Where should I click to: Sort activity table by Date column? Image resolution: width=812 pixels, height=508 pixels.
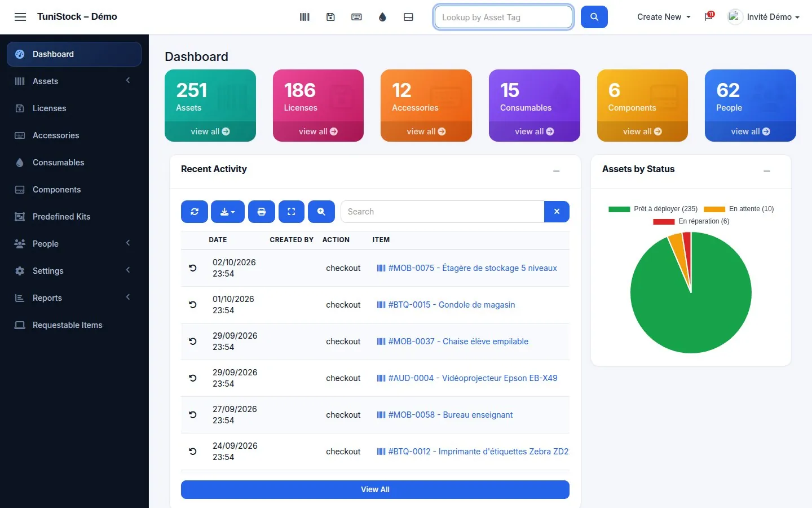(218, 240)
